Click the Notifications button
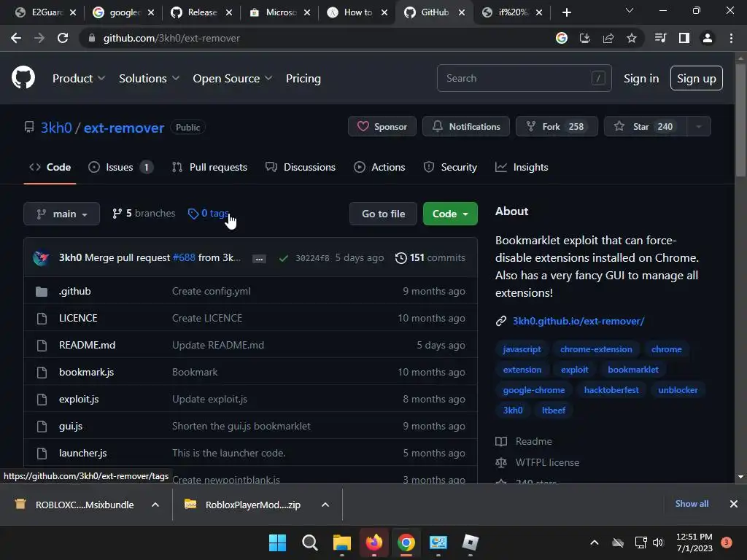The width and height of the screenshot is (747, 560). point(466,127)
